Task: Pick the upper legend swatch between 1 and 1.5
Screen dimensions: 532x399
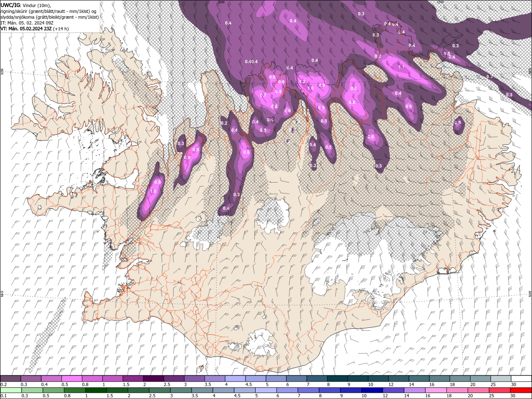Action: 113,379
